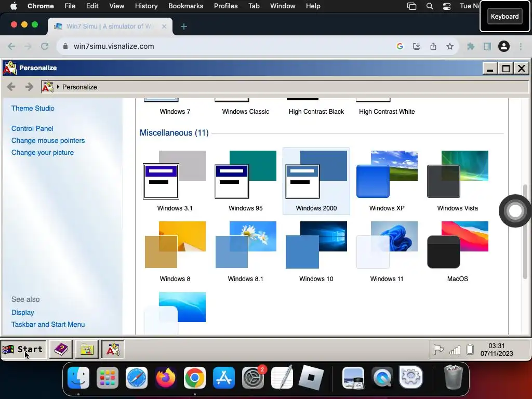Viewport: 532px width, 399px height.
Task: Click the install app icon in Chrome
Action: coord(417,46)
